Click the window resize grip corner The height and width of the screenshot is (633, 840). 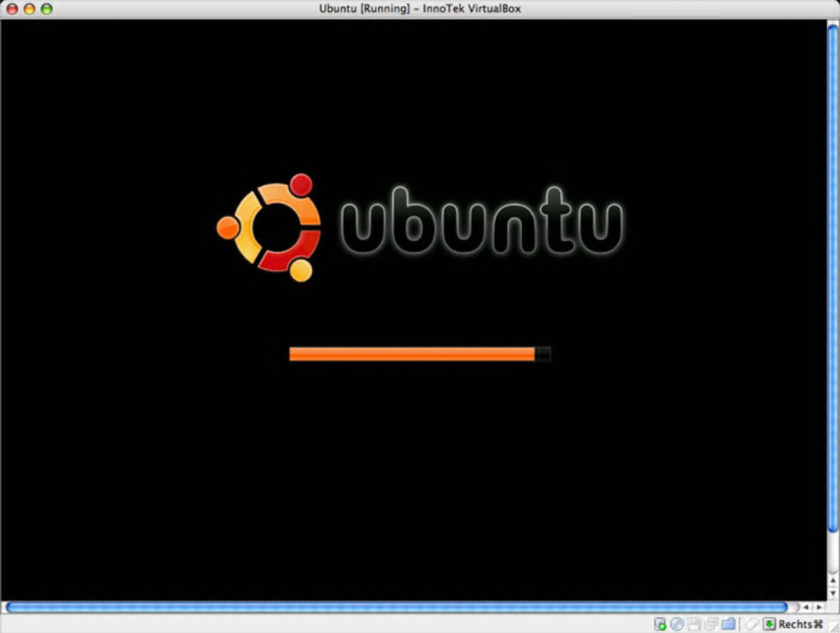point(833,626)
